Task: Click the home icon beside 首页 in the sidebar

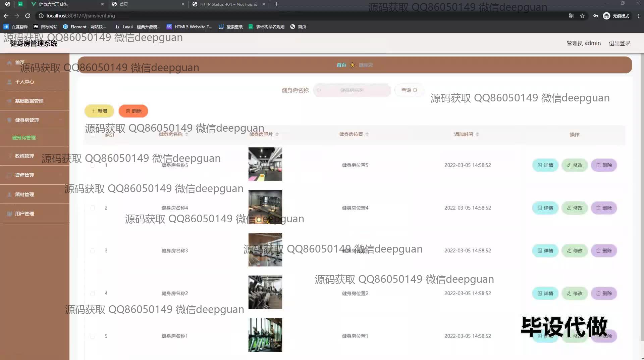Action: [x=9, y=62]
